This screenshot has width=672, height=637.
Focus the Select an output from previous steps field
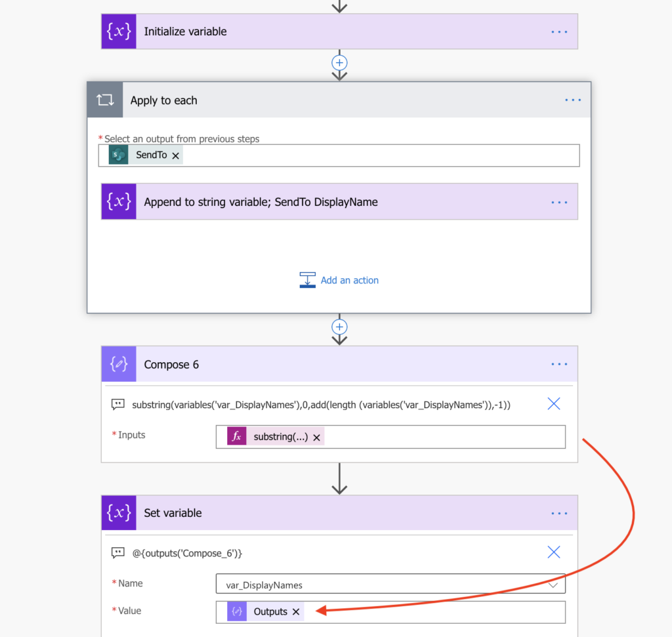coord(339,155)
